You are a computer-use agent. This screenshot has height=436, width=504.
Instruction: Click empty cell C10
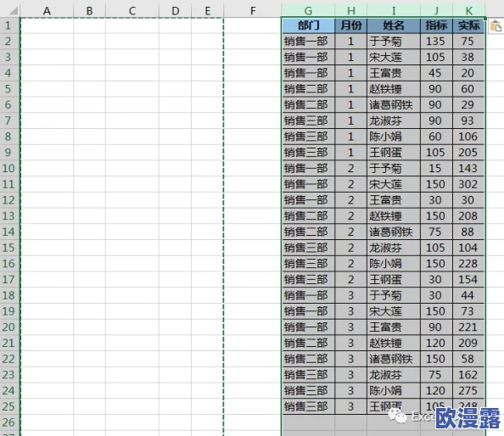point(132,168)
